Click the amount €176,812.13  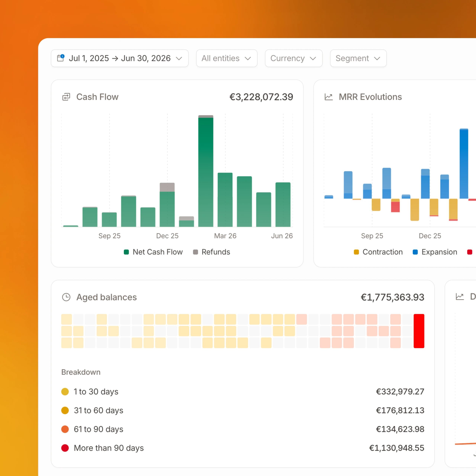[x=400, y=410]
